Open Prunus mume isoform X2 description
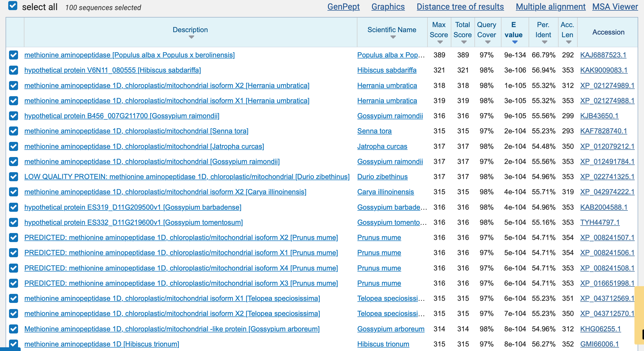The height and width of the screenshot is (351, 644). (181, 238)
